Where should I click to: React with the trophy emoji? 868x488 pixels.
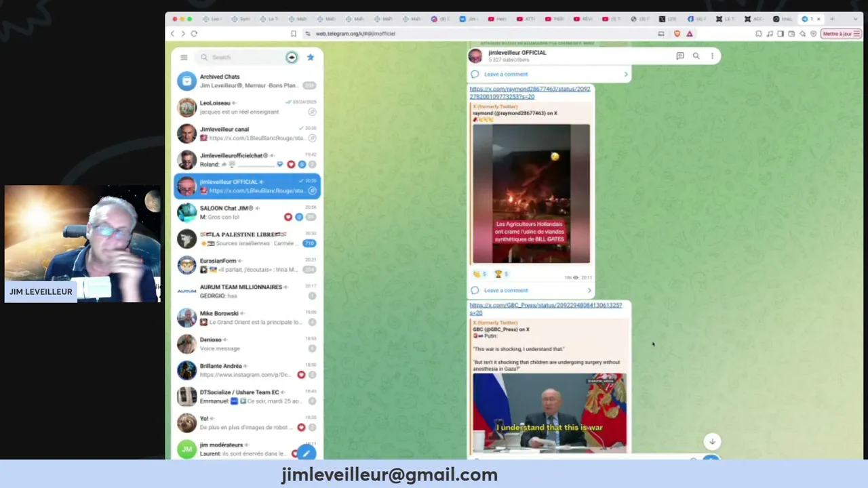[500, 274]
